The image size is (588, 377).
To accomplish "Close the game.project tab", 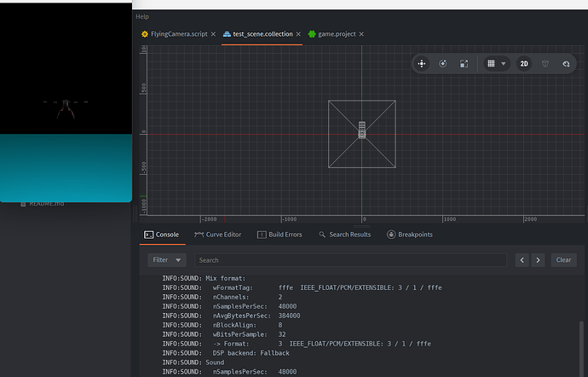I will [362, 34].
